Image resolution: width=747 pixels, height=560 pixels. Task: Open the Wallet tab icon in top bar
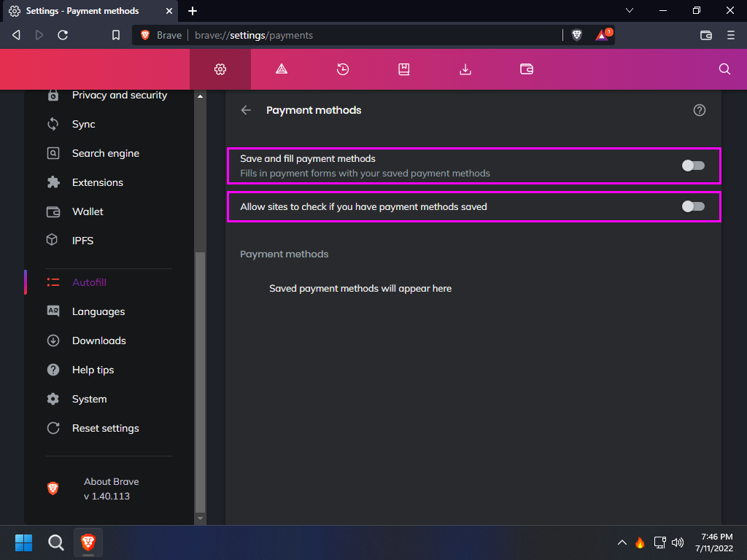[527, 69]
